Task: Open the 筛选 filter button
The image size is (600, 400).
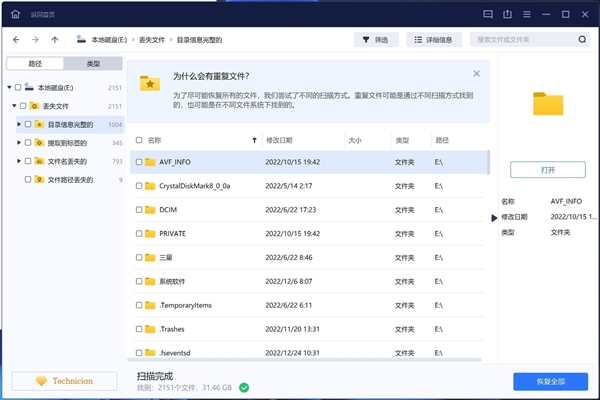Action: 377,40
